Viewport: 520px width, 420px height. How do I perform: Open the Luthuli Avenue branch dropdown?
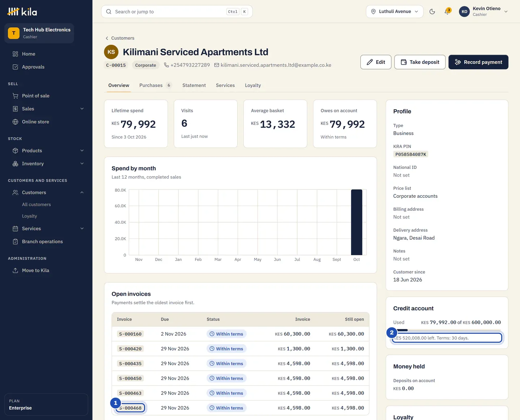pos(394,12)
